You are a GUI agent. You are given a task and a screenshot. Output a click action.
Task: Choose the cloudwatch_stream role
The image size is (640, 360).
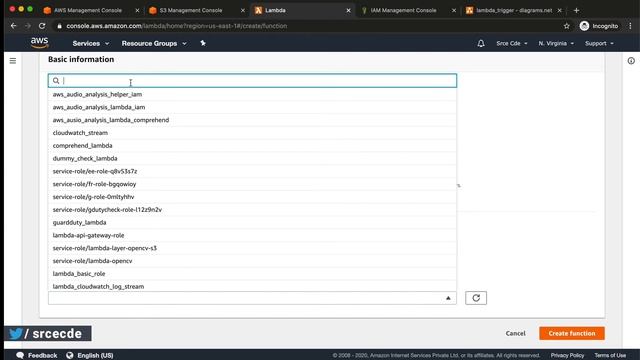click(x=252, y=133)
